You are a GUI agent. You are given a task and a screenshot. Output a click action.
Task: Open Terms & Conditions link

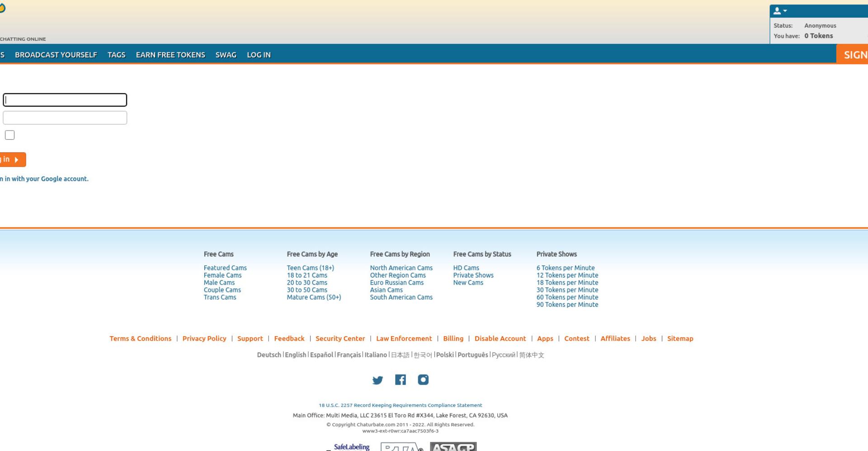click(x=140, y=338)
